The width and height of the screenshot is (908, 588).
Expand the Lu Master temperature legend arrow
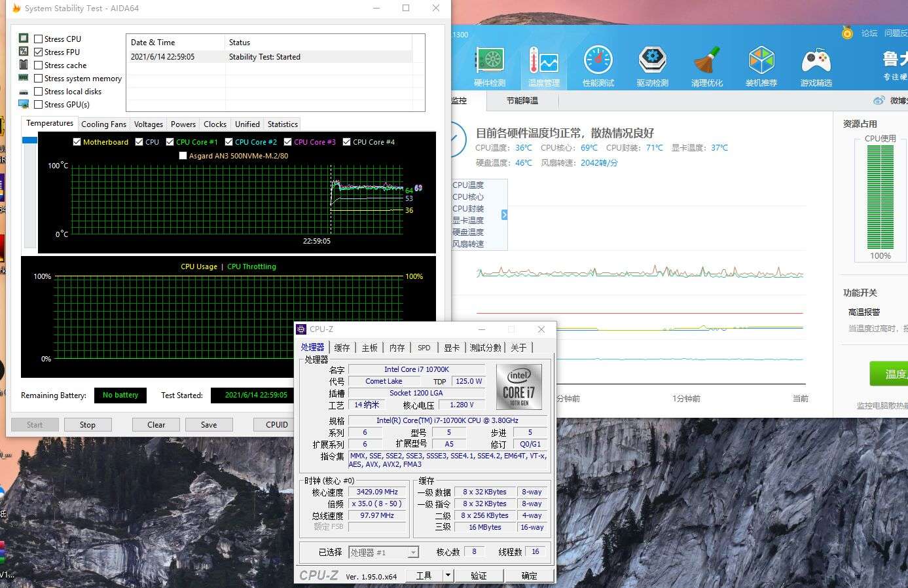504,215
